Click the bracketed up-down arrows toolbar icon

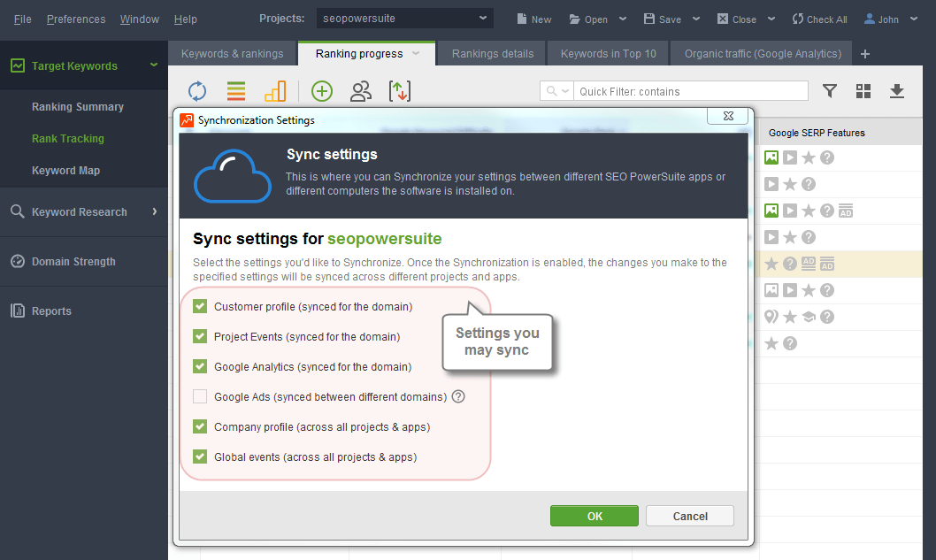pyautogui.click(x=399, y=91)
